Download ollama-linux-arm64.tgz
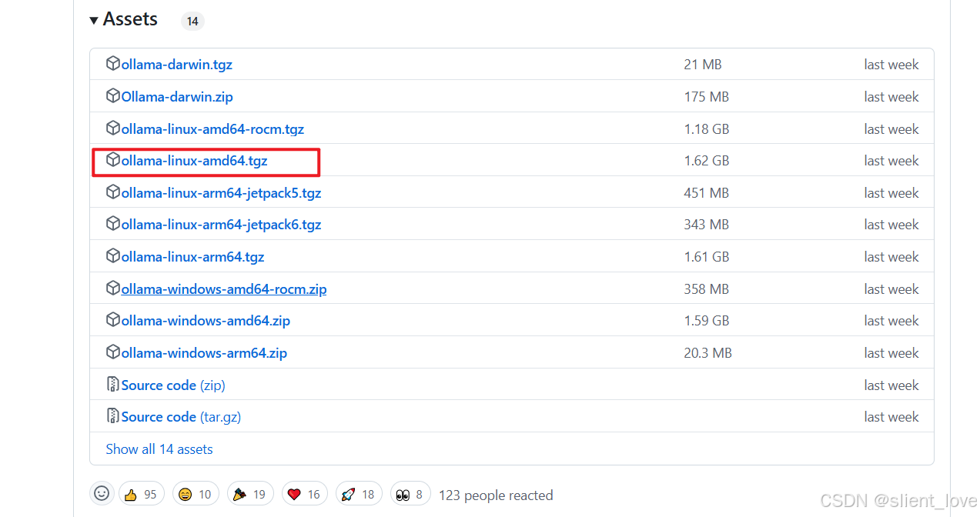 (192, 257)
